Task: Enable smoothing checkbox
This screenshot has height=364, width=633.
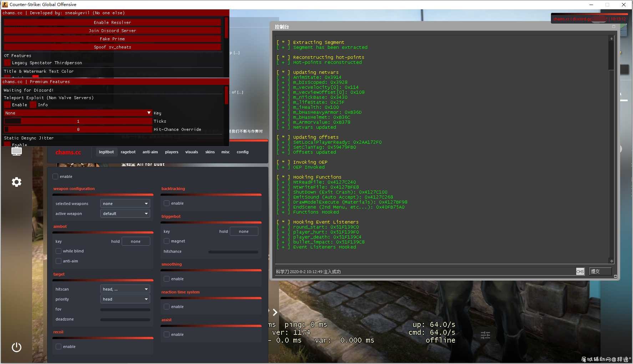Action: pyautogui.click(x=167, y=279)
